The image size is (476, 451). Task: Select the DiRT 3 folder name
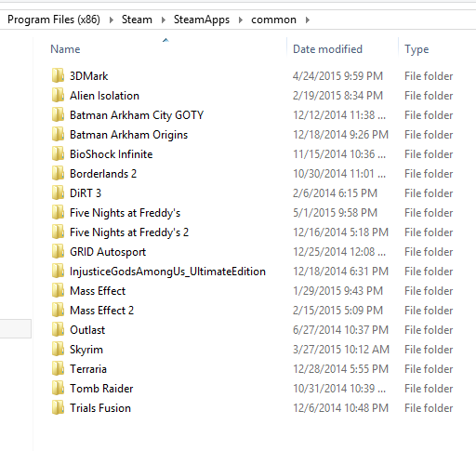(86, 193)
